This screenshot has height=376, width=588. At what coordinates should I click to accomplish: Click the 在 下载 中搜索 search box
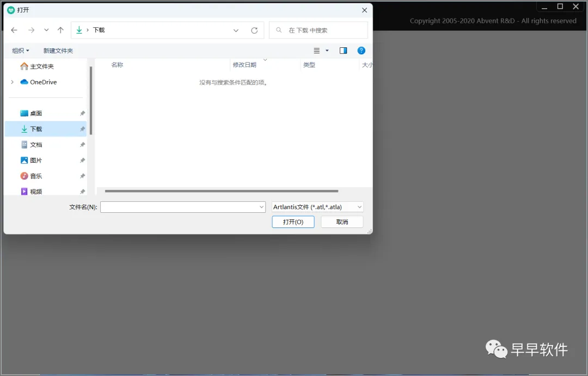(x=318, y=30)
